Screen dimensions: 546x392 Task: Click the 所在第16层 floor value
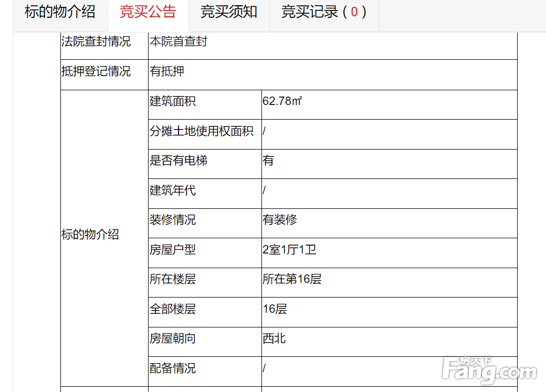292,279
